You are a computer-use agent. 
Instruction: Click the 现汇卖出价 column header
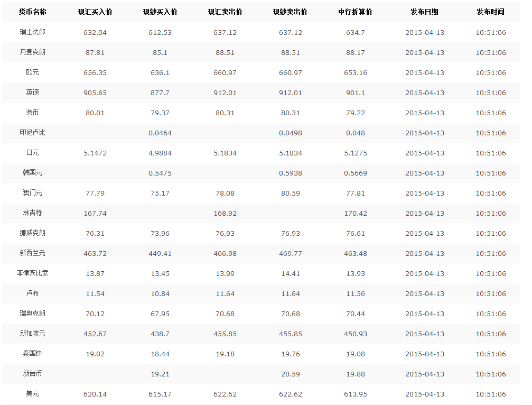(x=225, y=12)
